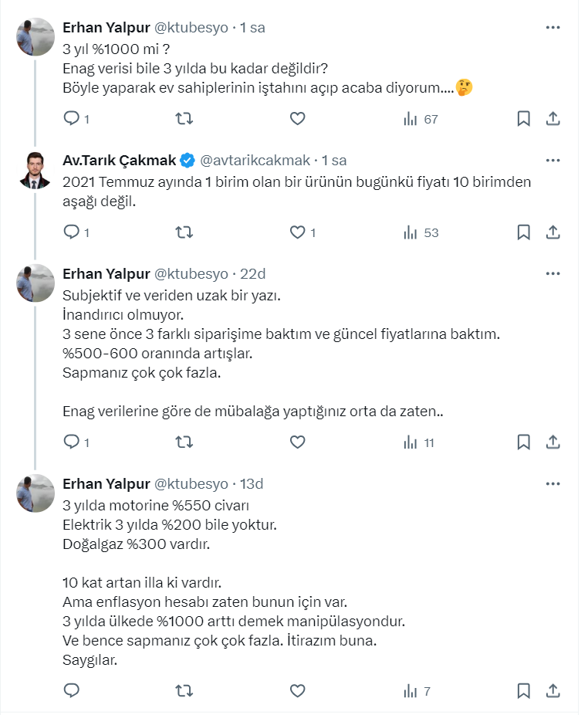Like the '3 yıl %1000 mi' tweet
Screen dimensions: 588x715
(297, 119)
